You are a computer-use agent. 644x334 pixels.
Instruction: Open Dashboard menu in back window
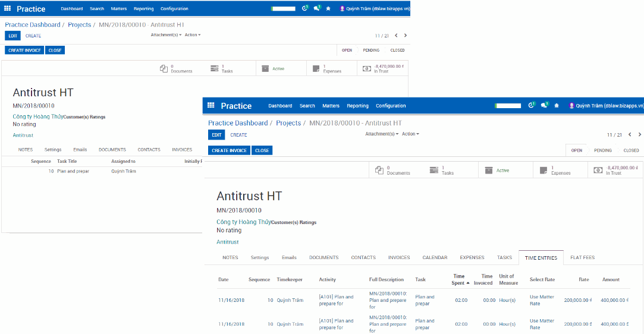click(x=72, y=8)
